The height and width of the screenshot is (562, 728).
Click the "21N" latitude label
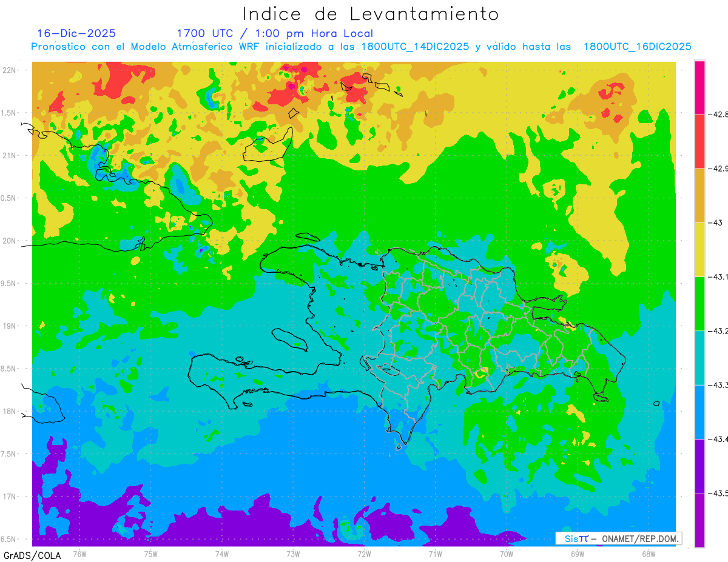(x=10, y=156)
